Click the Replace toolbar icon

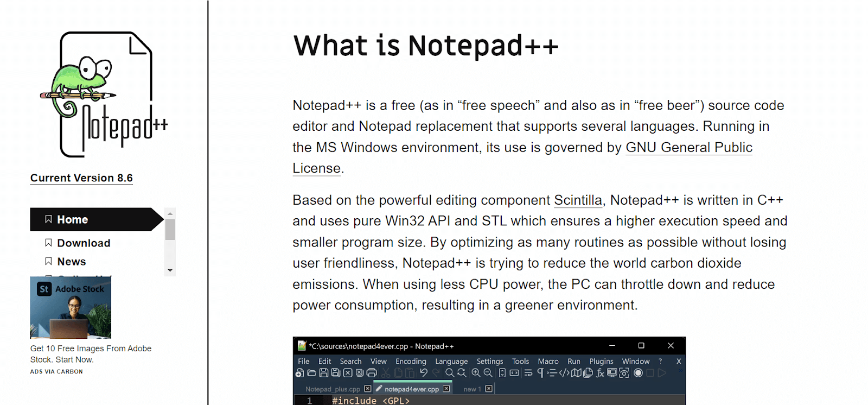pos(462,373)
